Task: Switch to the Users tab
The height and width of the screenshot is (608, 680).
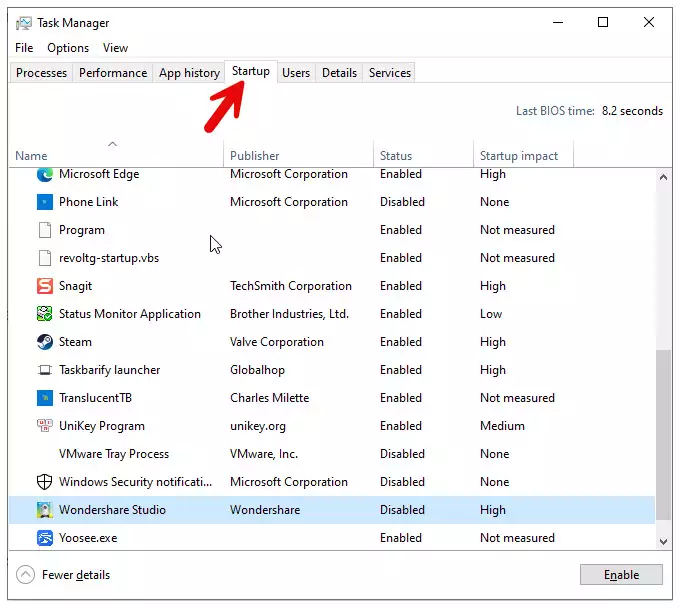Action: coord(296,72)
